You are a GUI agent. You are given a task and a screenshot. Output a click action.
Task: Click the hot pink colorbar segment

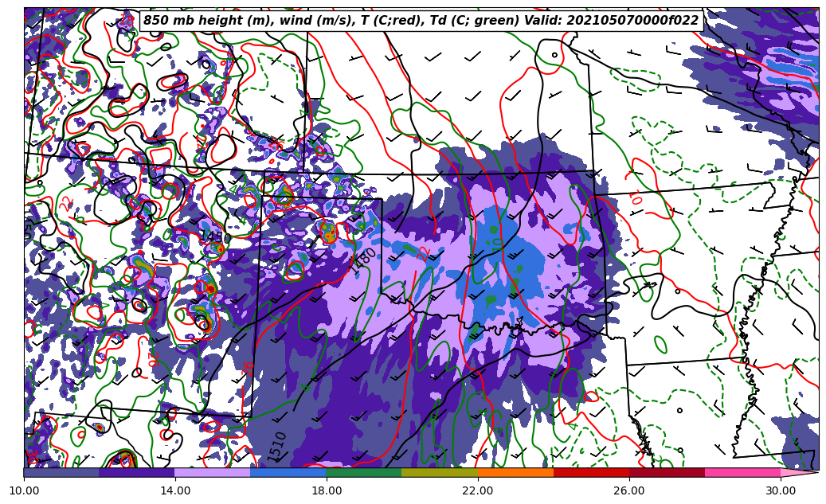pyautogui.click(x=742, y=472)
